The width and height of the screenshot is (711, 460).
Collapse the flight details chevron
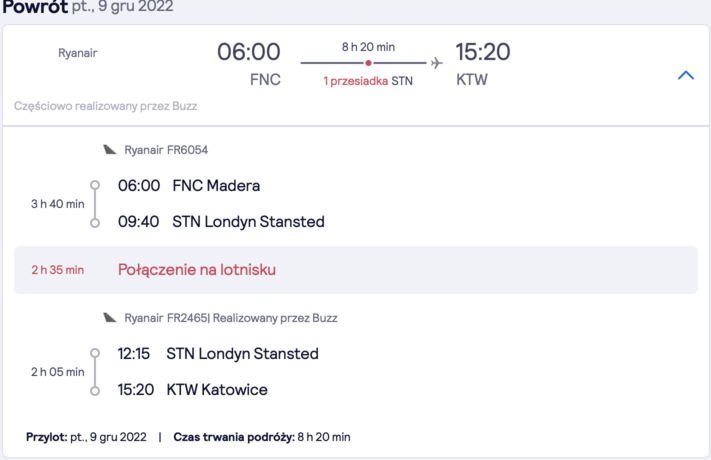(686, 75)
